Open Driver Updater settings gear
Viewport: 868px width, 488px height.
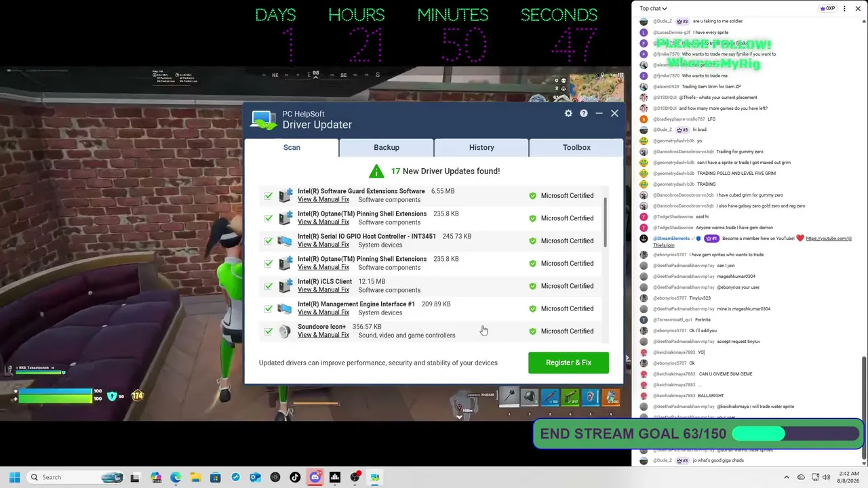tap(568, 113)
